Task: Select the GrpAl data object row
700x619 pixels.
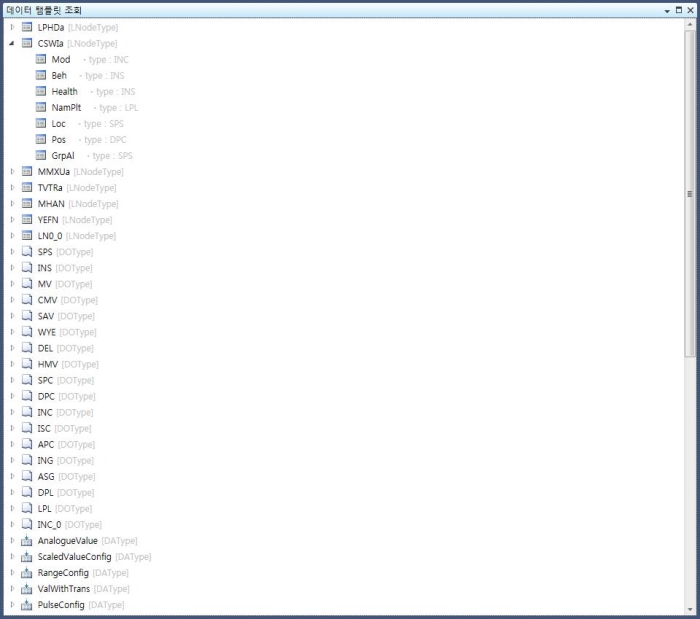Action: [63, 155]
